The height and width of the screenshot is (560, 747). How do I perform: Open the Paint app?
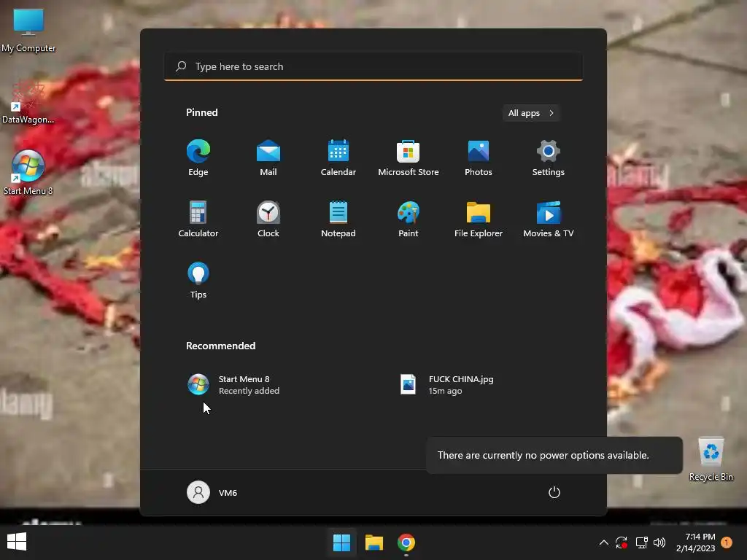[409, 219]
